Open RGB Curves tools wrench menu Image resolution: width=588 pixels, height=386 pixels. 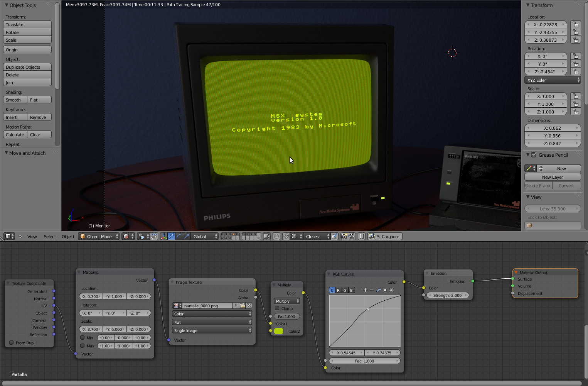(x=378, y=290)
